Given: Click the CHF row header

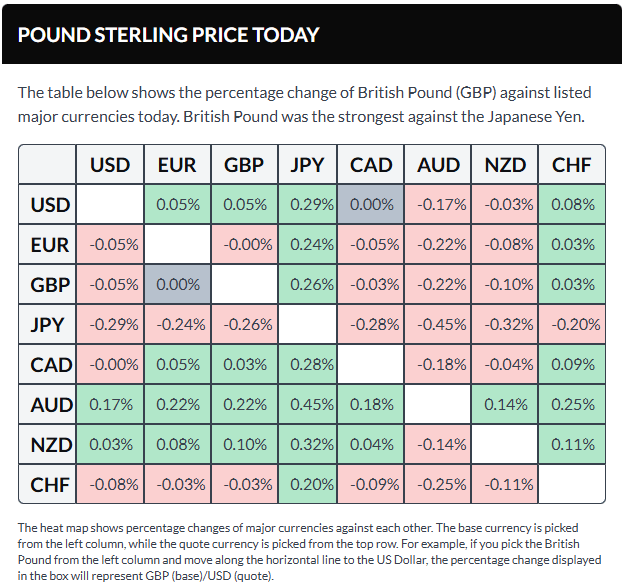Looking at the screenshot, I should [x=50, y=485].
